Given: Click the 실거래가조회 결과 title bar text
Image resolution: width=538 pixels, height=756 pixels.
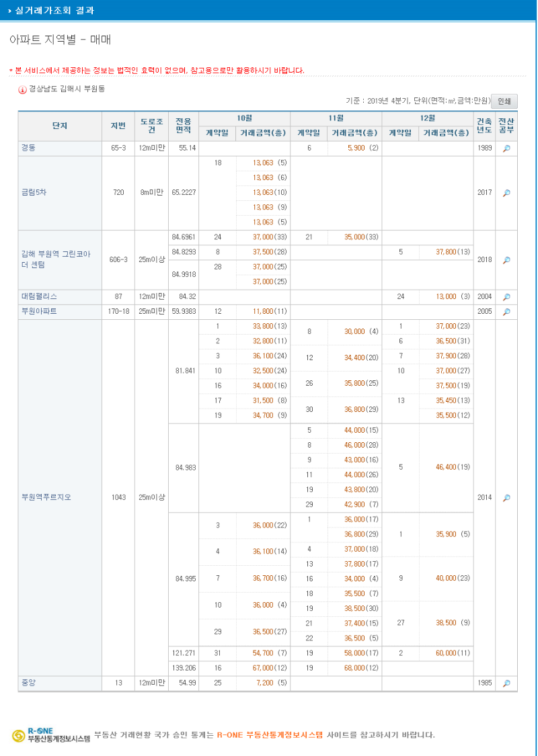Looking at the screenshot, I should [x=54, y=10].
